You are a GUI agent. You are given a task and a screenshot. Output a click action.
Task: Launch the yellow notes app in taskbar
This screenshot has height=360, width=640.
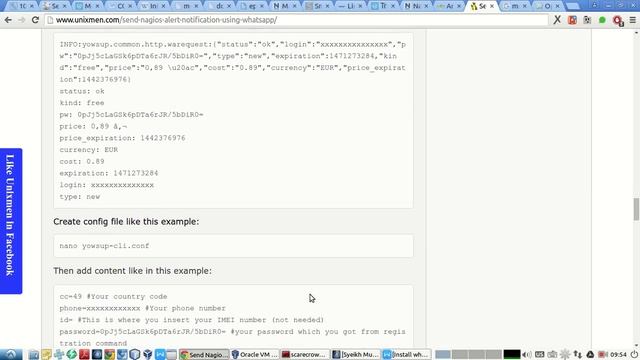point(46,354)
